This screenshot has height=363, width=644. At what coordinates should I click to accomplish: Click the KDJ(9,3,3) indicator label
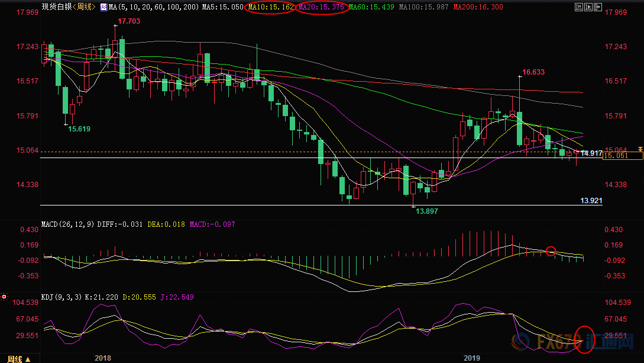[62, 297]
